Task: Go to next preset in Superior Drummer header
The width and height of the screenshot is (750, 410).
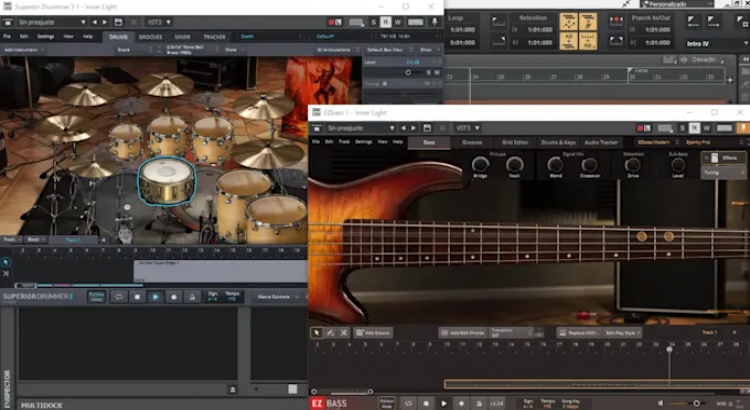Action: pos(105,22)
